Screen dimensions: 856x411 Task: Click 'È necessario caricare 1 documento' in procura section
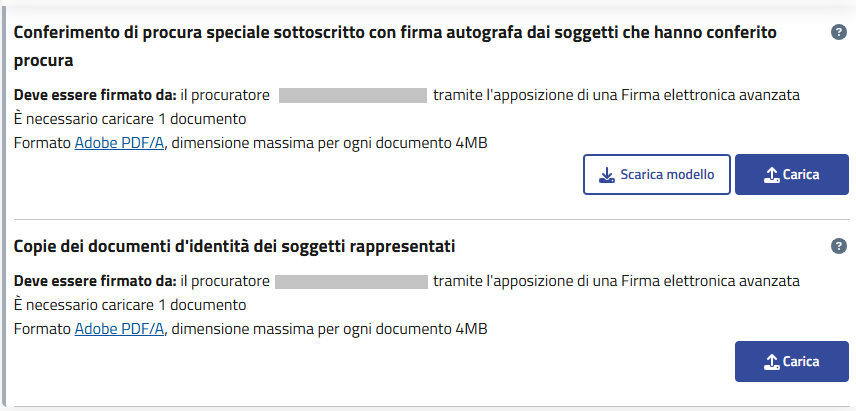pos(130,119)
